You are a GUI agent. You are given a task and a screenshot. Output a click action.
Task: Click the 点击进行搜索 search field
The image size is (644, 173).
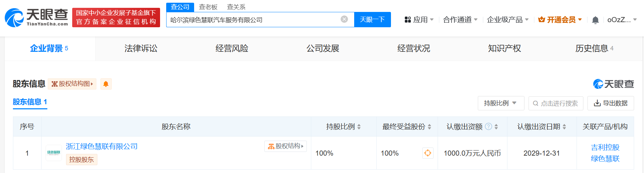pyautogui.click(x=556, y=103)
